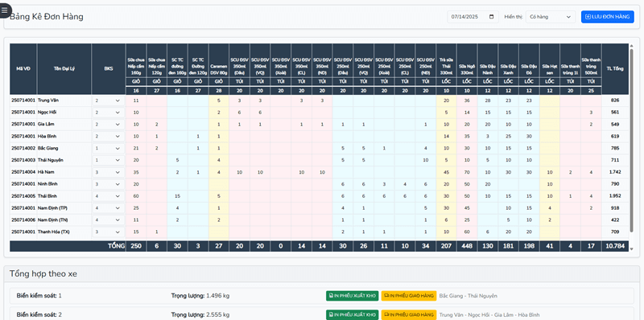
Task: Open BKS dropdown for Ninh Bình
Action: (108, 184)
